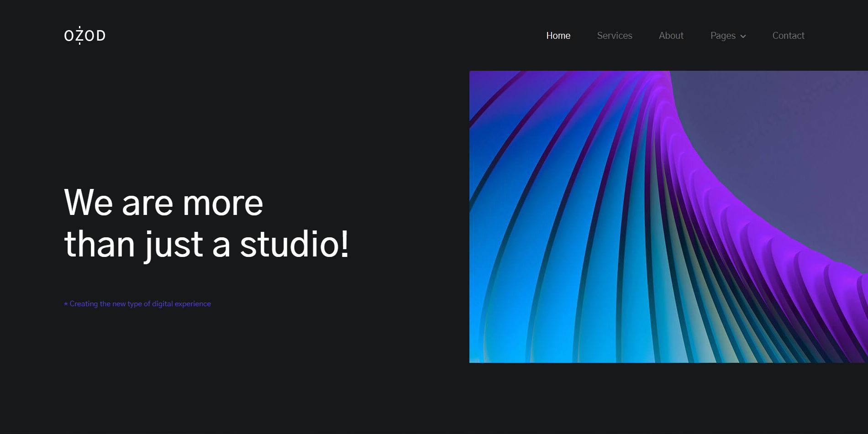Open the About page link
Viewport: 868px width, 434px height.
(x=671, y=36)
